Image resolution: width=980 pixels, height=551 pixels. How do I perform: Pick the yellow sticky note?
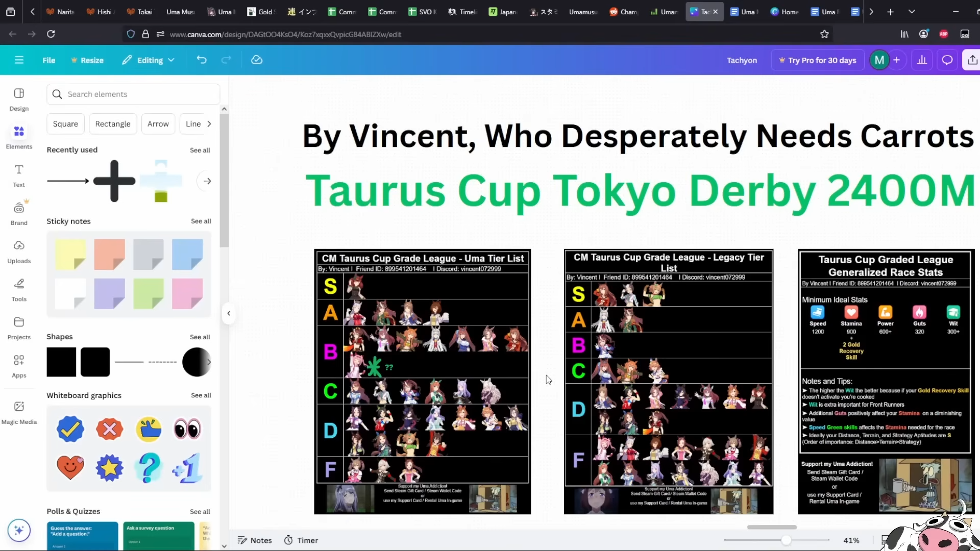pos(70,254)
